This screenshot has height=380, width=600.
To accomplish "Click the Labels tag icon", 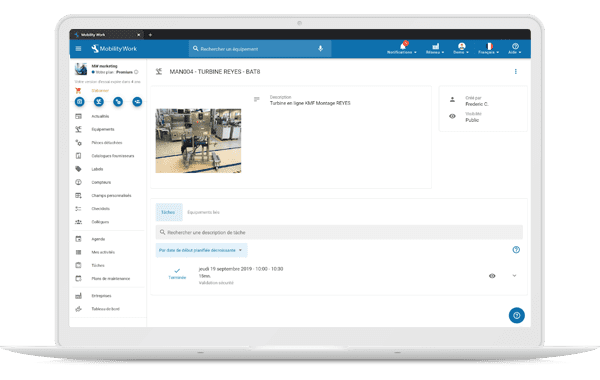I will click(78, 169).
